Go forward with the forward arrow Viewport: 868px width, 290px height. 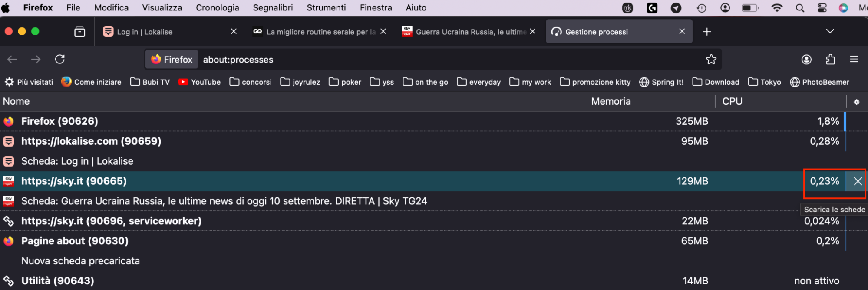tap(36, 59)
